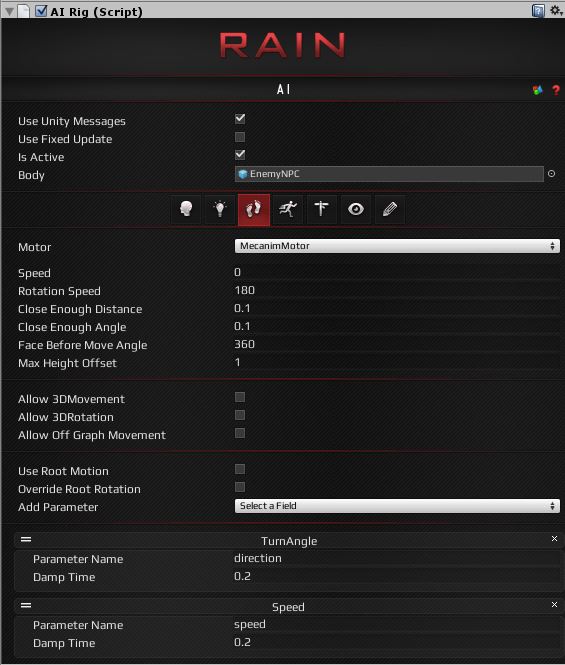Open the component gear settings menu
The image size is (565, 665).
click(x=556, y=10)
